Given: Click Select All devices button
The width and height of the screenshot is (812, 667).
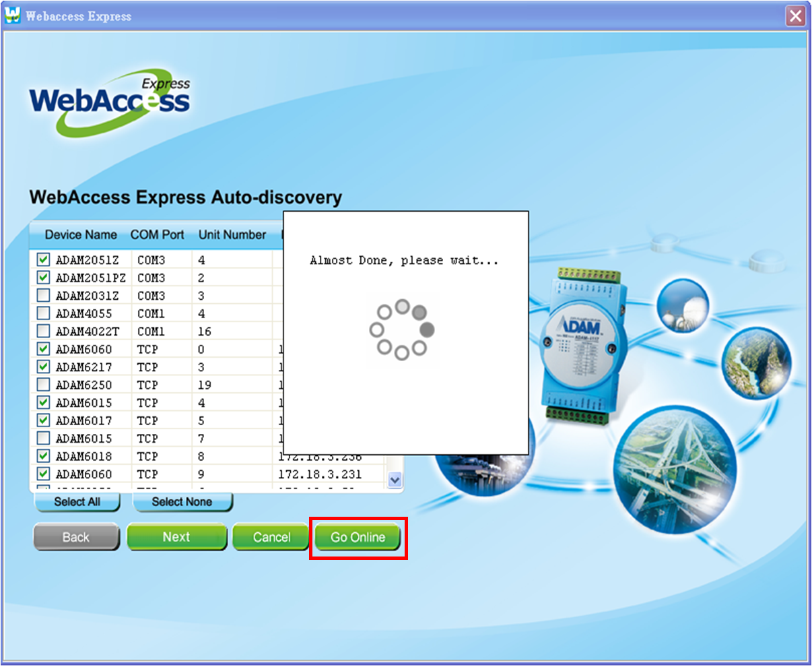Looking at the screenshot, I should coord(77,502).
